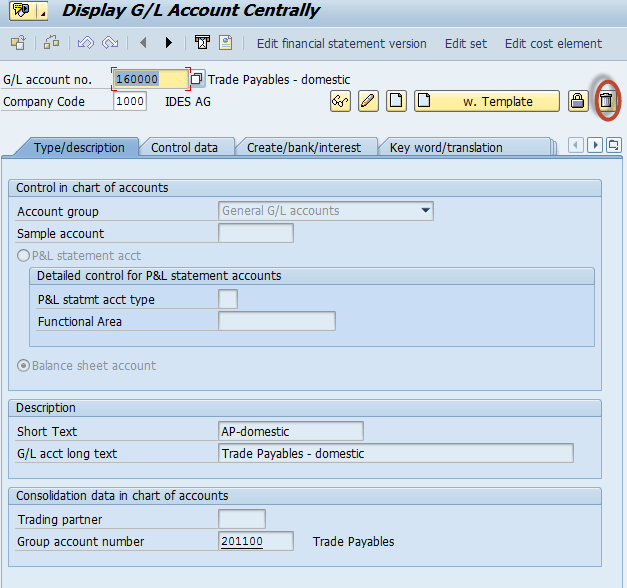Open G/L account number search help

point(197,79)
